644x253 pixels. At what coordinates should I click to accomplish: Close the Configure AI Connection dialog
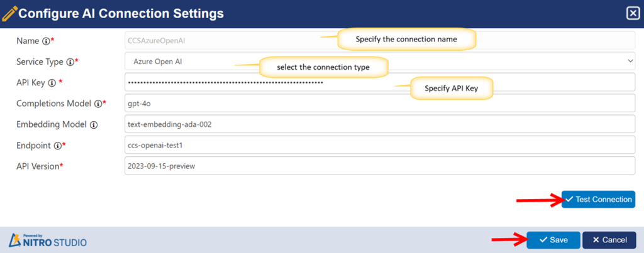click(633, 13)
